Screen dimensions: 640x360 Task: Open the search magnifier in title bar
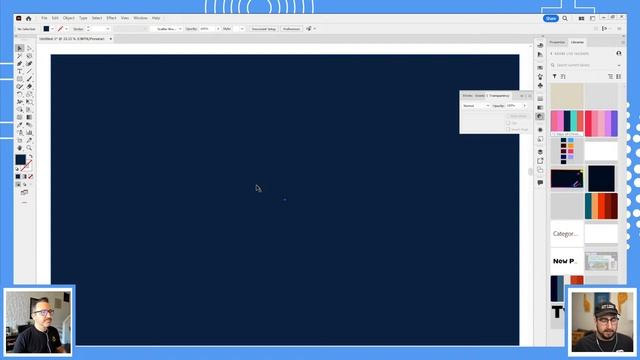click(565, 18)
